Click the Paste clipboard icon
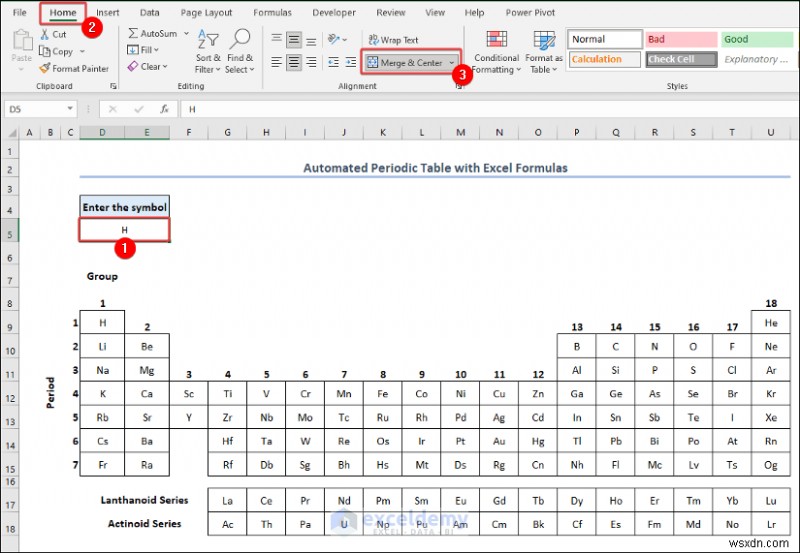This screenshot has width=800, height=553. 22,40
